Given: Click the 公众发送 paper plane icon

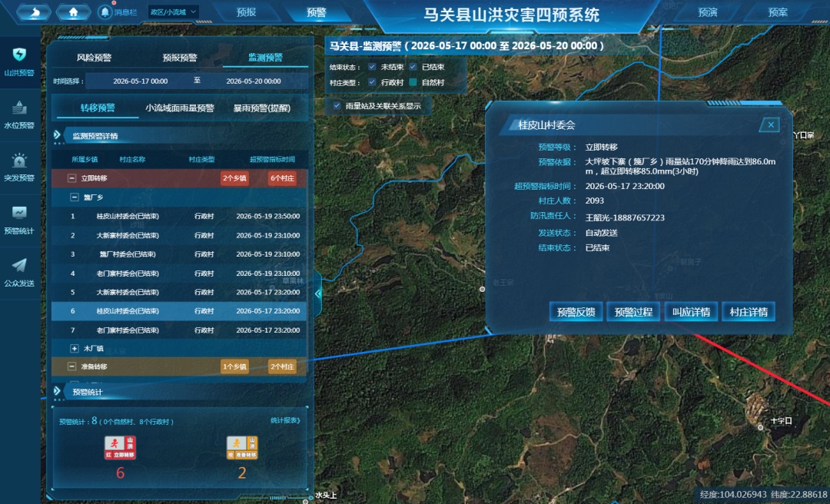Looking at the screenshot, I should (19, 265).
